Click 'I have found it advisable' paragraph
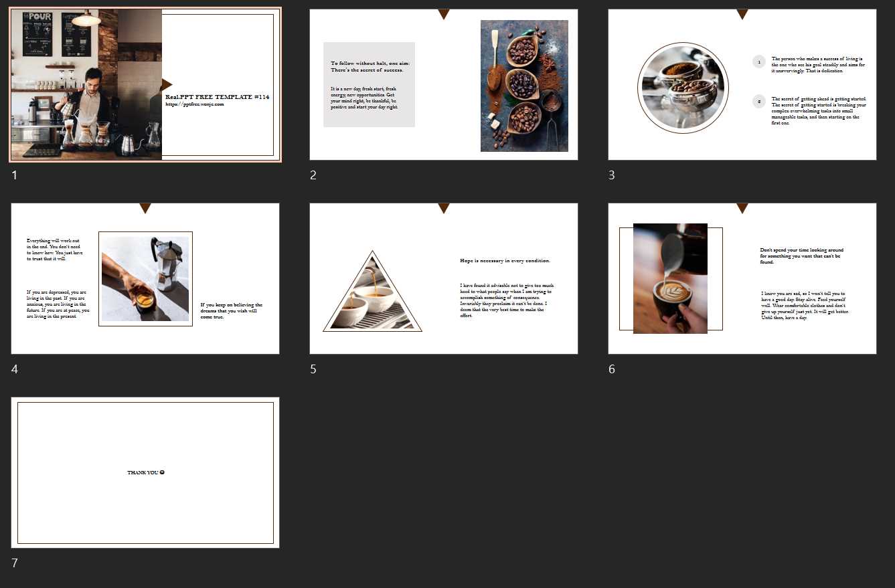895x588 pixels. coord(507,300)
